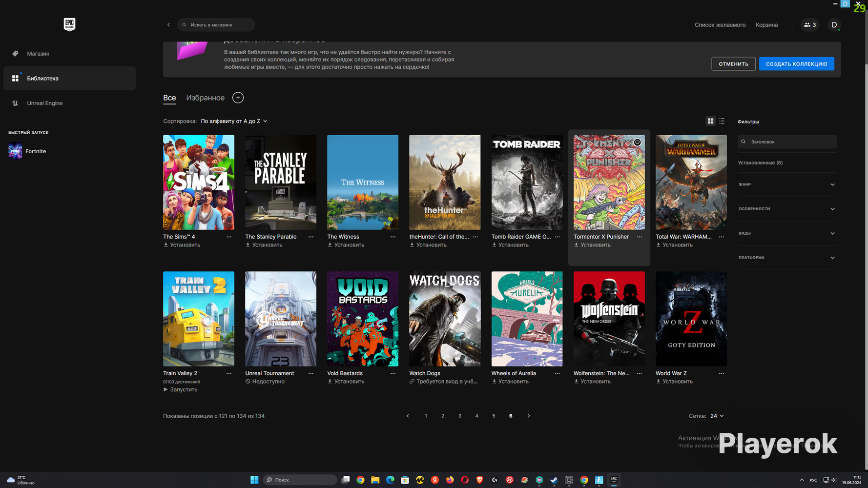Viewport: 868px width, 488px height.
Task: Open options menu for Tormentor X Punisher
Action: pos(640,237)
